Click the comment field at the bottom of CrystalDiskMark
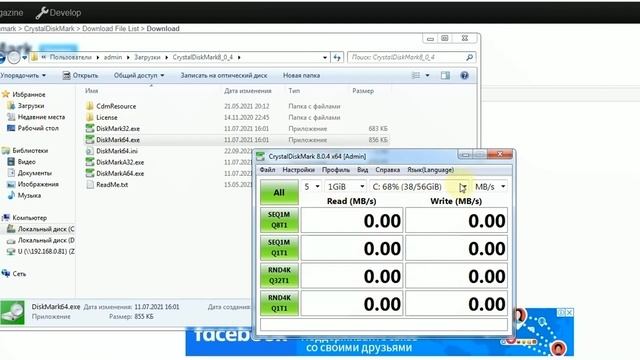Image resolution: width=640 pixels, height=360 pixels. pos(384,325)
